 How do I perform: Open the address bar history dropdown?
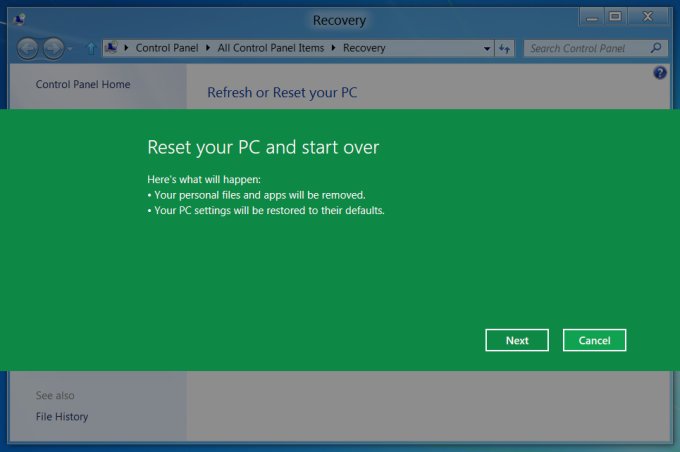coord(487,49)
